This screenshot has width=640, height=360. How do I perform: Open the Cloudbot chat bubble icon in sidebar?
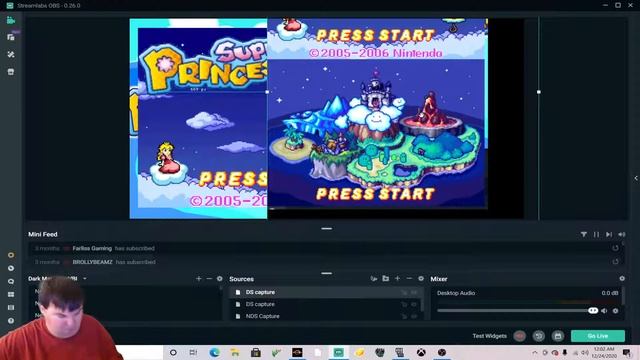coord(11,281)
